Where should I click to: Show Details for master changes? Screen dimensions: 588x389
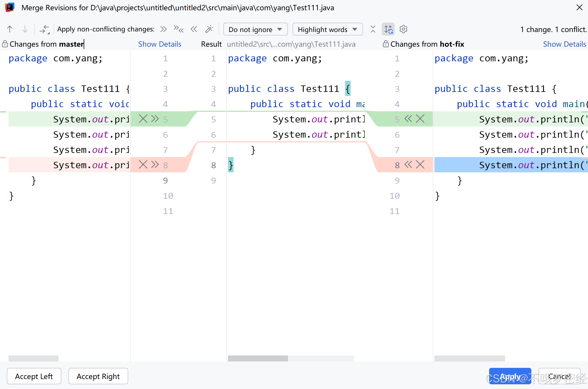160,44
